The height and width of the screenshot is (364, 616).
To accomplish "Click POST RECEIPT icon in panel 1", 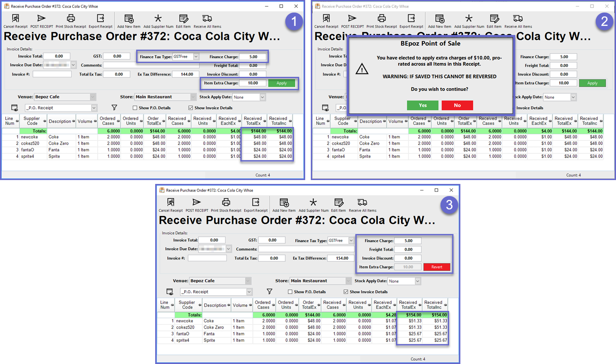I will (x=41, y=19).
